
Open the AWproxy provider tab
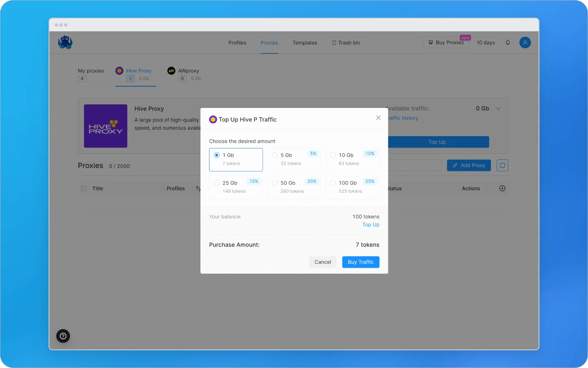pos(188,71)
